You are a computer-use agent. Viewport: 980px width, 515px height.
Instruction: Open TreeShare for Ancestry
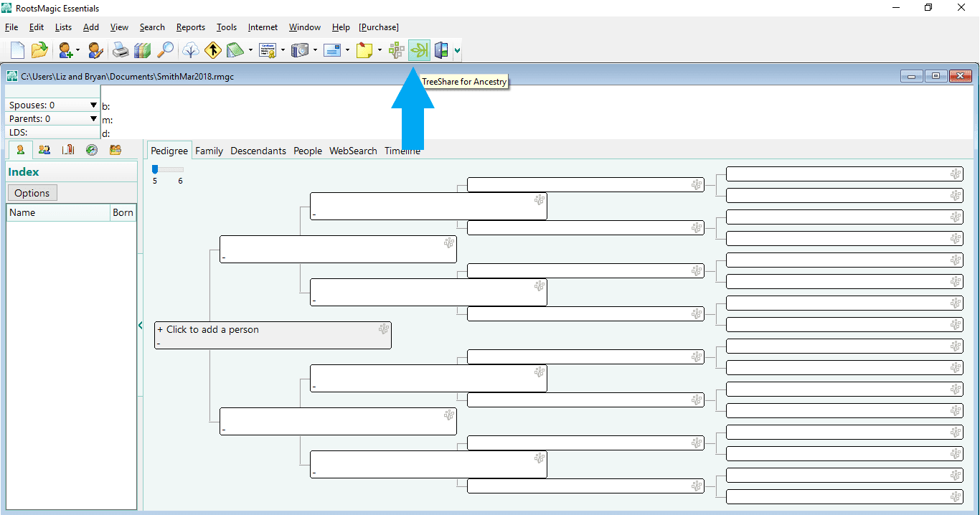418,50
